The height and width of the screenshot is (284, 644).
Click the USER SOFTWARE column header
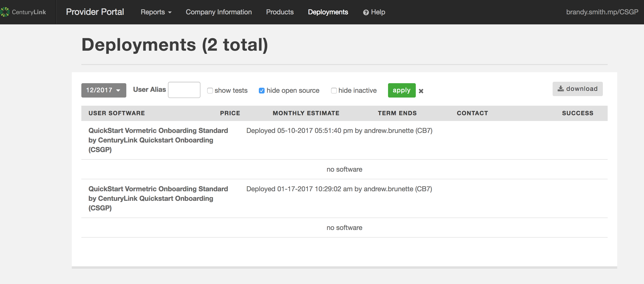point(117,113)
